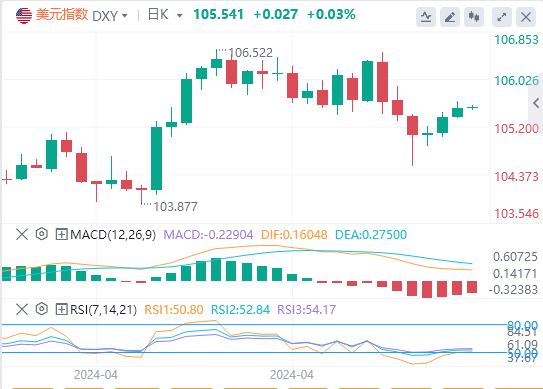Expand the MACD panel with plus icon
This screenshot has width=543, height=389.
click(61, 235)
